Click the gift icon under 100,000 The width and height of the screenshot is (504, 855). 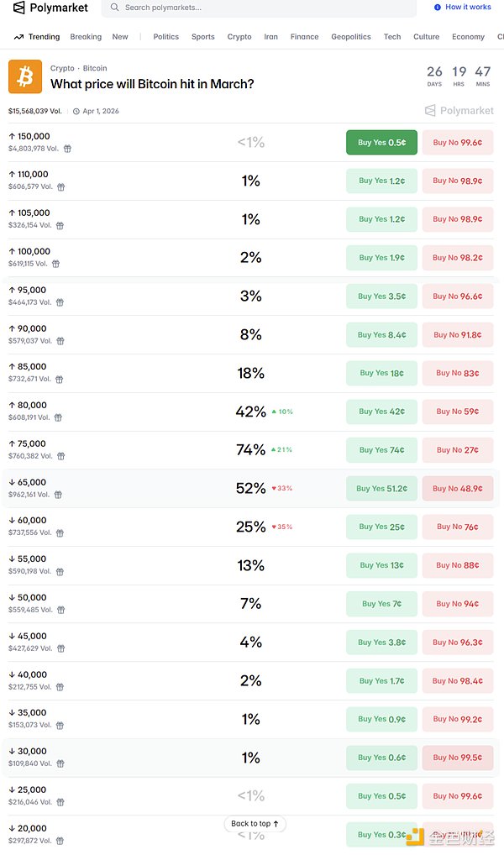55,264
